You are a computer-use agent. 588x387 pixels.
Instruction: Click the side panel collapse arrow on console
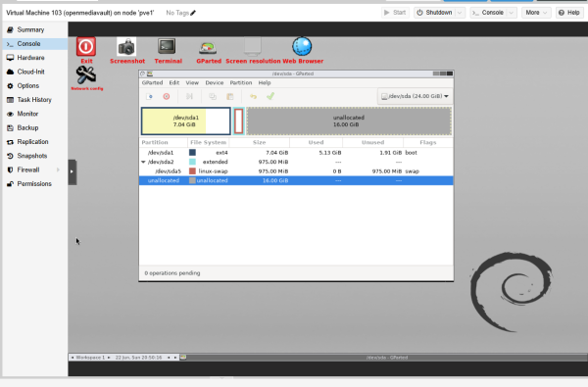point(72,171)
